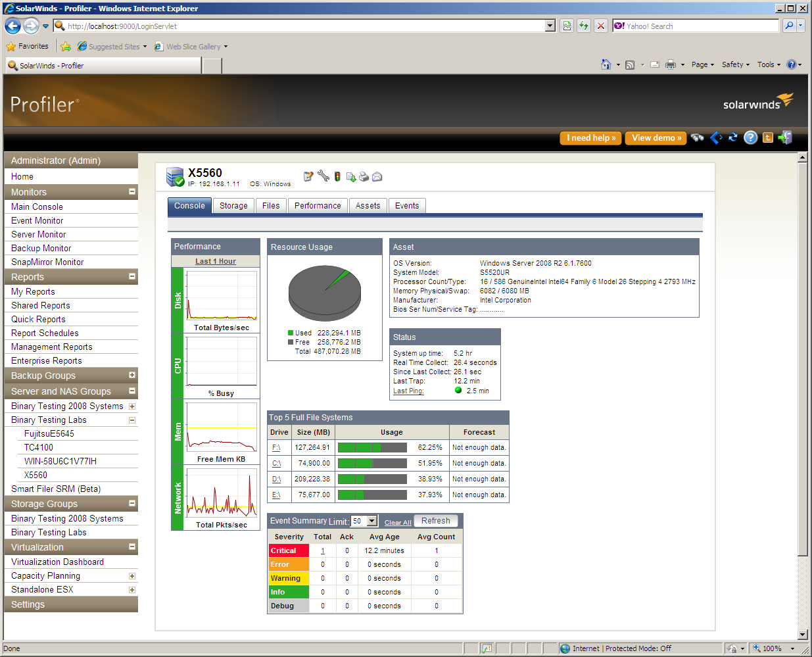Click the document download export icon

351,176
